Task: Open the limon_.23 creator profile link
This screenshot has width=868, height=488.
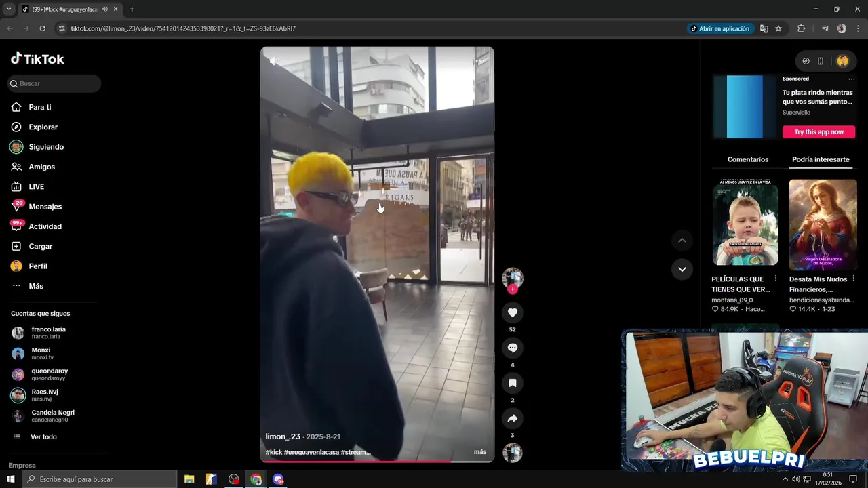Action: pos(282,436)
